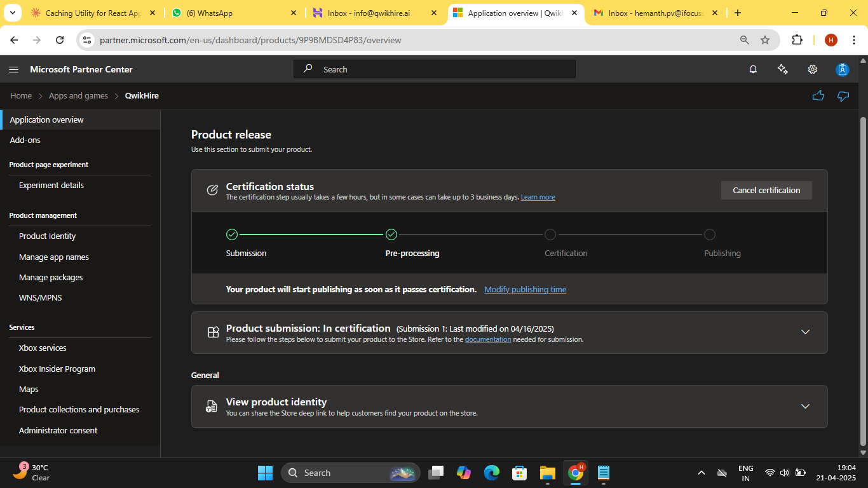Click the Submission step circle
Image resolution: width=868 pixels, height=488 pixels.
point(232,234)
